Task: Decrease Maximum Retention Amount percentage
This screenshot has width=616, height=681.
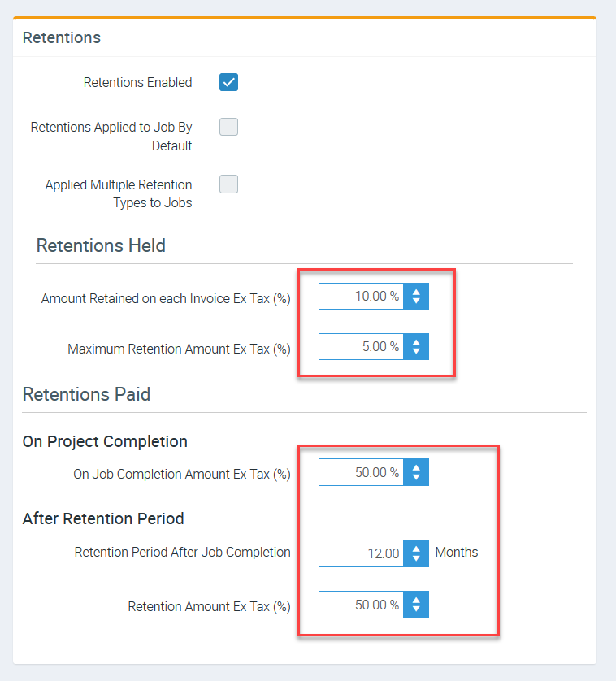Action: tap(416, 352)
